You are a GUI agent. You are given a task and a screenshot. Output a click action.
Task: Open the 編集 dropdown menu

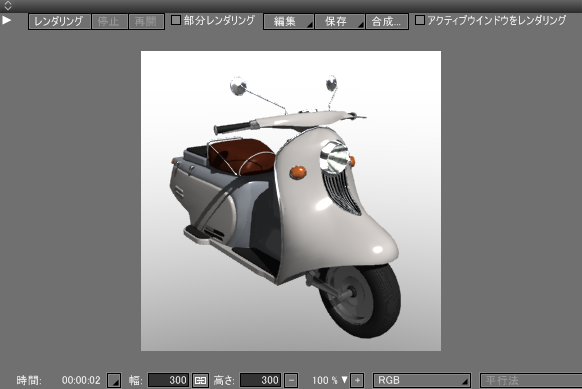(288, 22)
